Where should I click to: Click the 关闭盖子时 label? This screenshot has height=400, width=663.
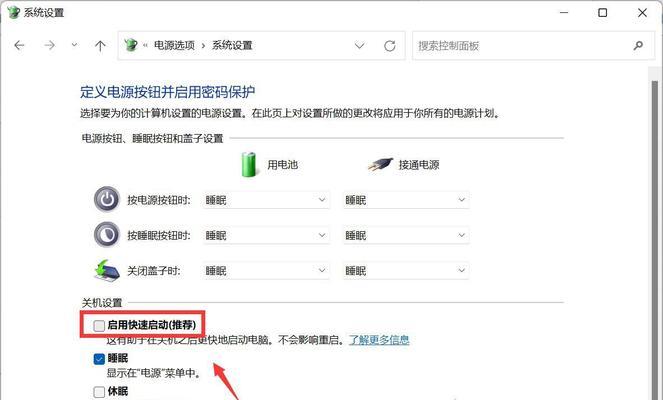(x=153, y=271)
